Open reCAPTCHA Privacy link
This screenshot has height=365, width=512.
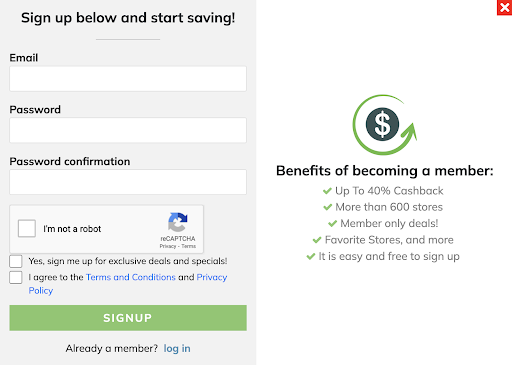pyautogui.click(x=168, y=246)
